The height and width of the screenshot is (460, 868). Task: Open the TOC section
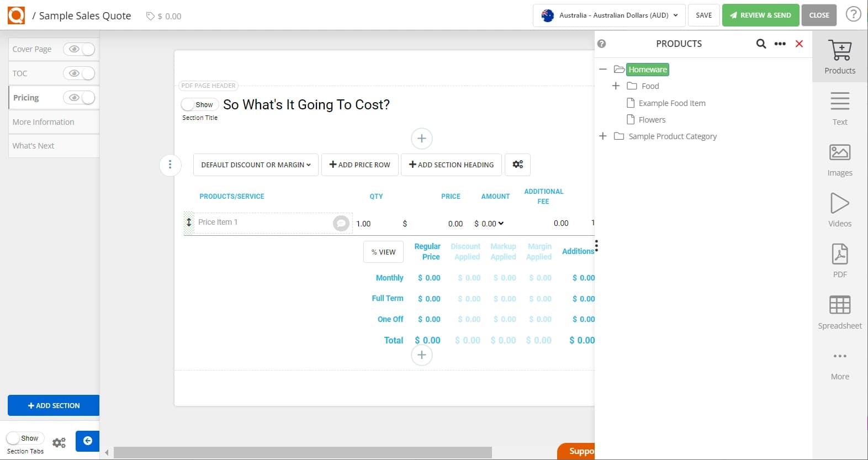click(x=20, y=73)
